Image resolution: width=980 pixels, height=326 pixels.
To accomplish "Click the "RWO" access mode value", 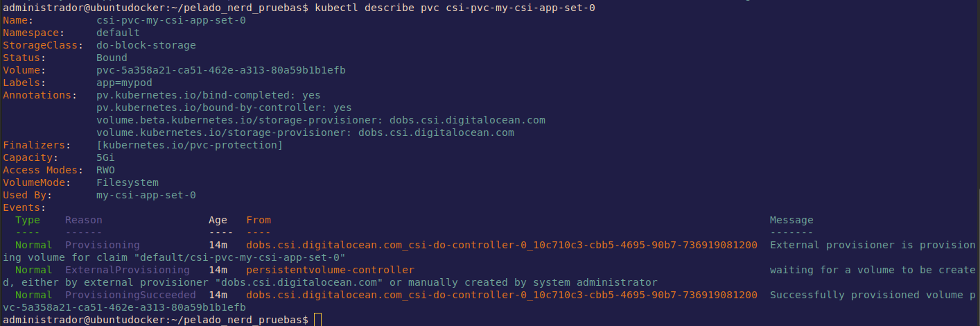I will tap(105, 170).
